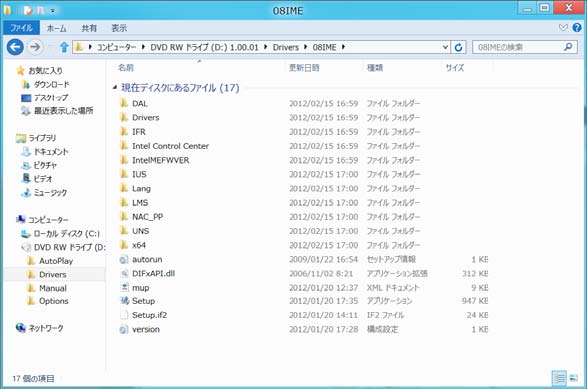Open the dropdown arrow after 08IME in address bar
This screenshot has height=389, width=587.
[343, 47]
